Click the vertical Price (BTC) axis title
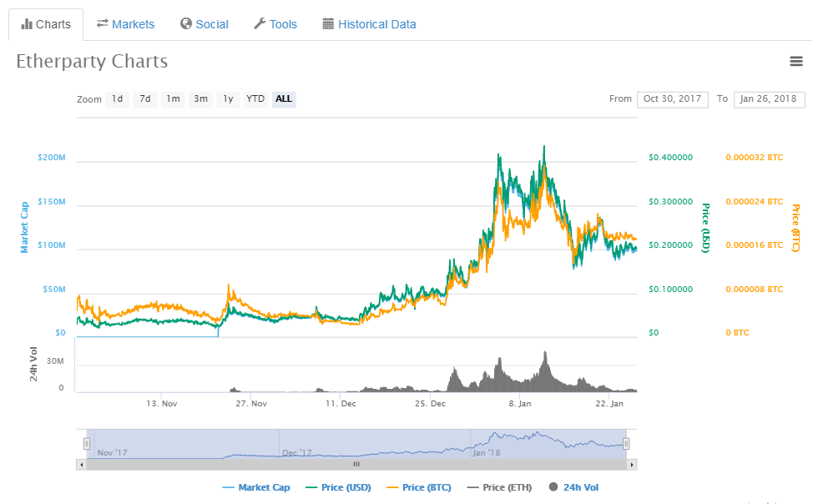818x504 pixels. click(795, 228)
